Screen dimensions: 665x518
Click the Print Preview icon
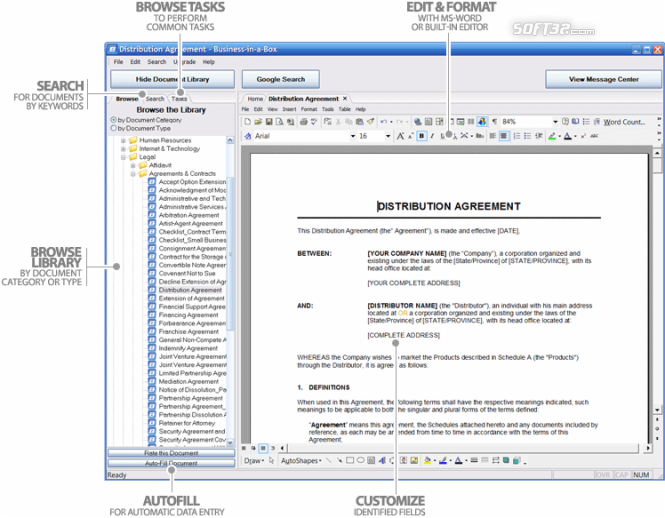pyautogui.click(x=279, y=122)
